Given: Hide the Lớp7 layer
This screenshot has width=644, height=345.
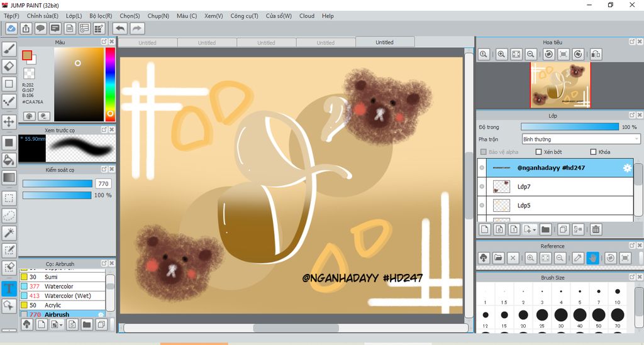Looking at the screenshot, I should (x=482, y=187).
